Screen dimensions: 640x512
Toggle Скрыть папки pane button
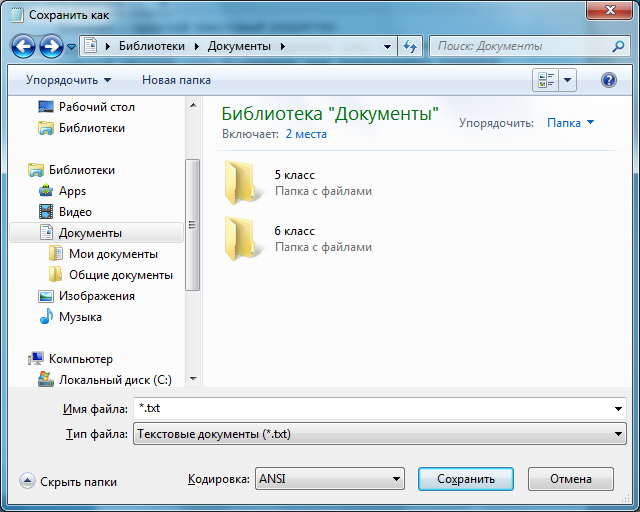point(68,481)
